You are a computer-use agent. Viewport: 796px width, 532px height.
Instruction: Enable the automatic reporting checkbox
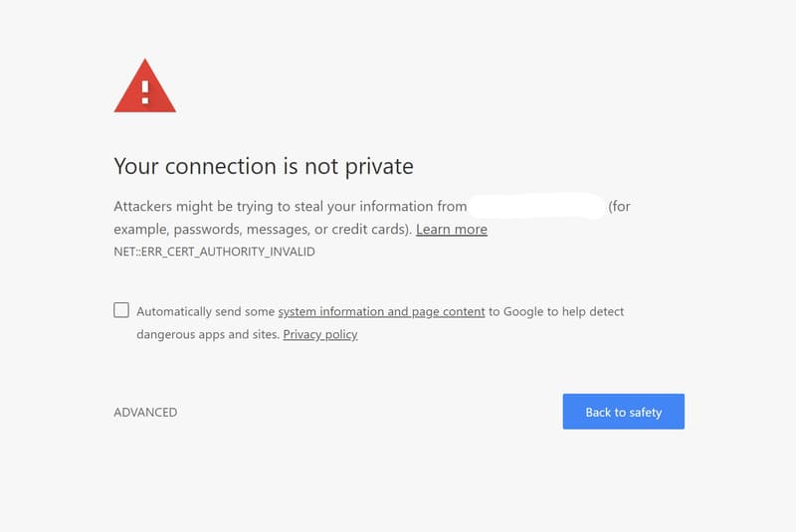pos(121,310)
